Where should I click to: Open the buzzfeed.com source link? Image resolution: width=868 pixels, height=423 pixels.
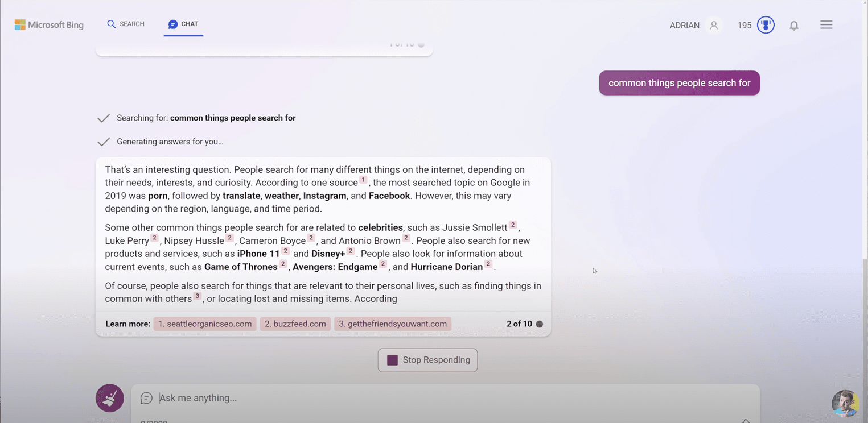(295, 324)
